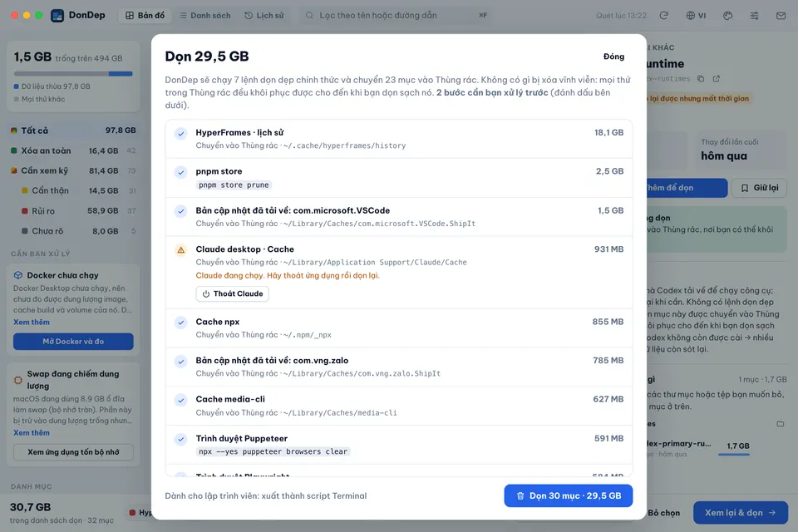Screen dimensions: 798x532
Task: Toggle the Cache npx checkbox
Action: click(180, 323)
